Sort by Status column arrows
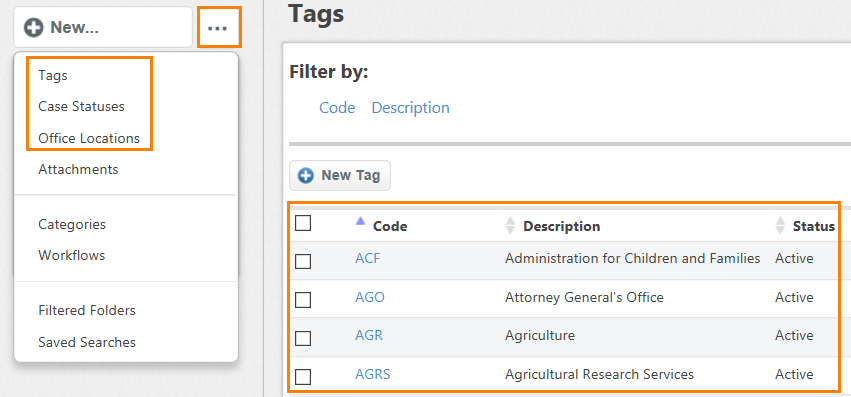Screen dimensions: 851x397 pos(780,225)
